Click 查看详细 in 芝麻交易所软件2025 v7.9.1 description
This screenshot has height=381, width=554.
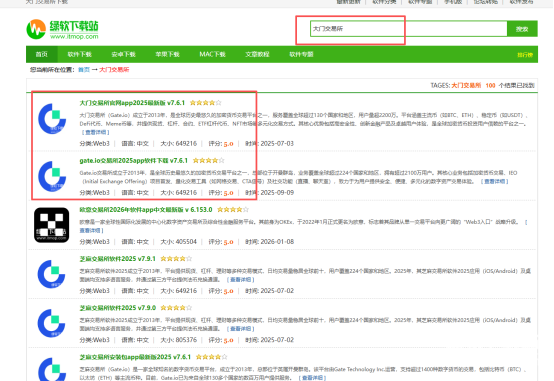pyautogui.click(x=241, y=280)
